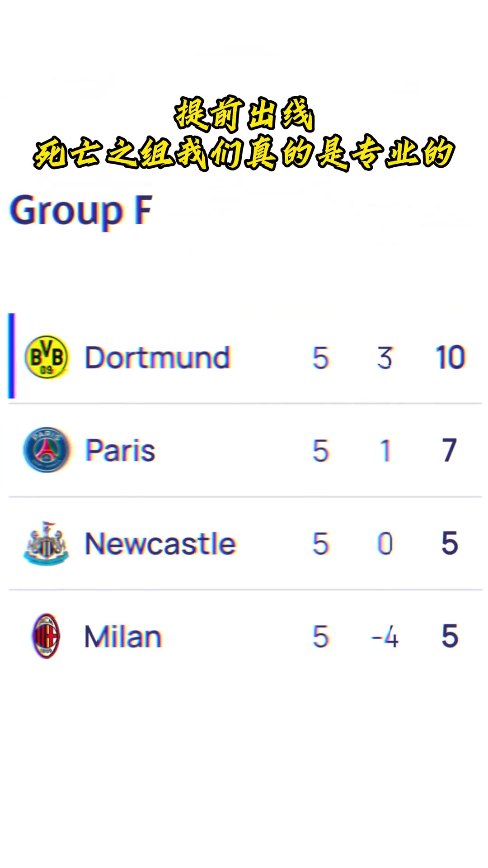Click the Dortmund team name

pos(158,358)
